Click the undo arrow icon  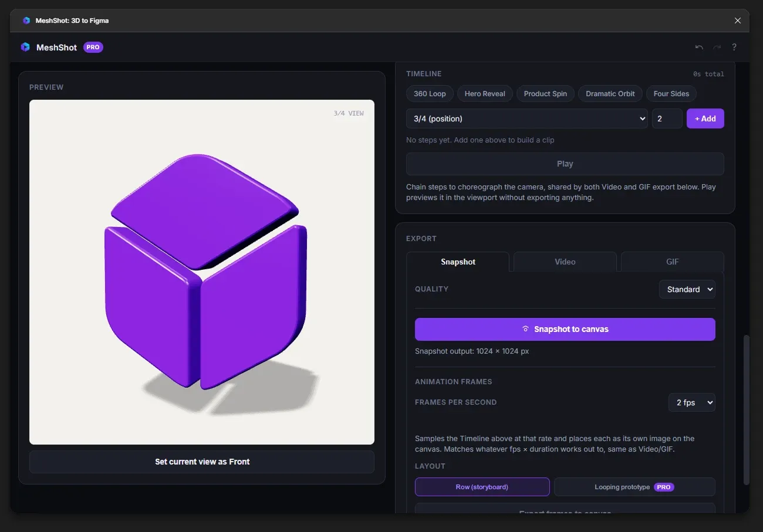click(698, 48)
